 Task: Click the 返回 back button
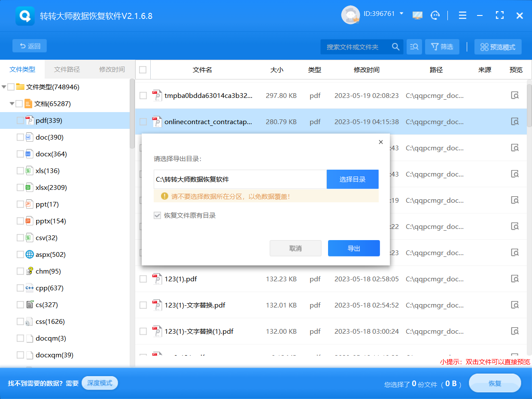[30, 46]
